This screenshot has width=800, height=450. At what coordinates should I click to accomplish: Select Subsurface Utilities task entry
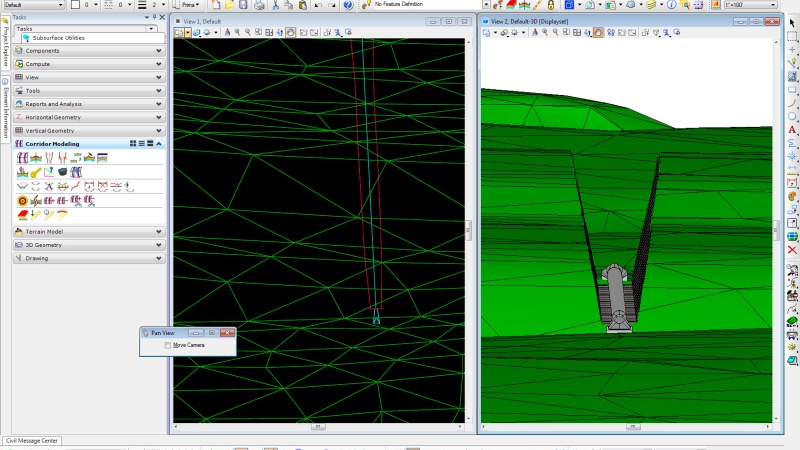(x=60, y=38)
